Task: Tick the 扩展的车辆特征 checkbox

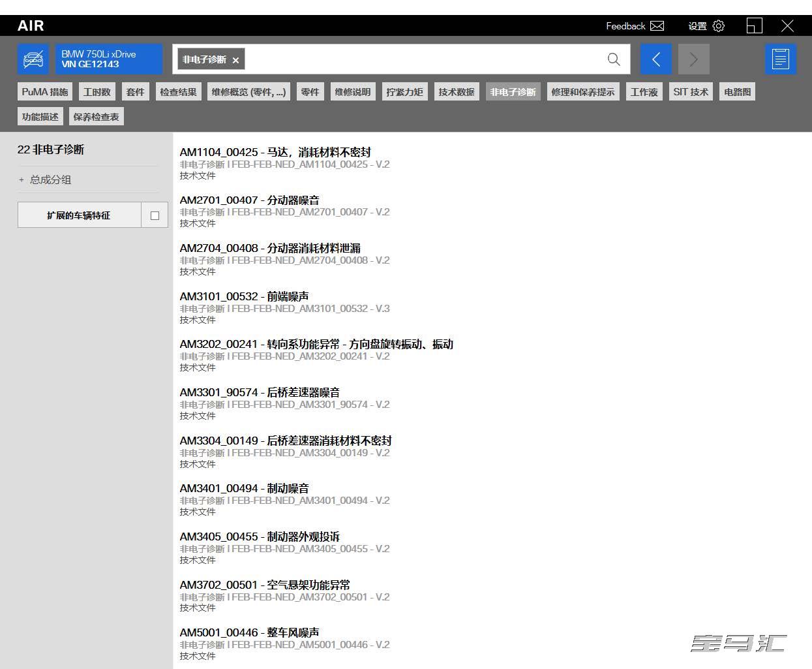Action: [155, 215]
